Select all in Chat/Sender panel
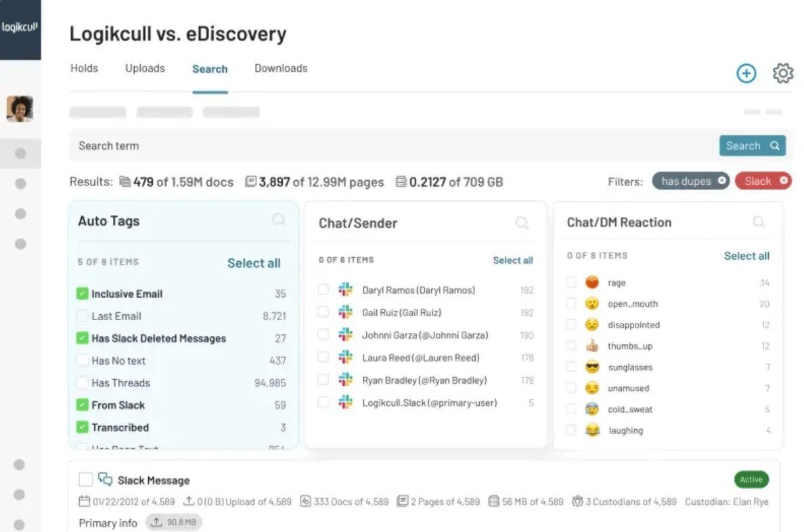This screenshot has height=532, width=804. [x=513, y=260]
